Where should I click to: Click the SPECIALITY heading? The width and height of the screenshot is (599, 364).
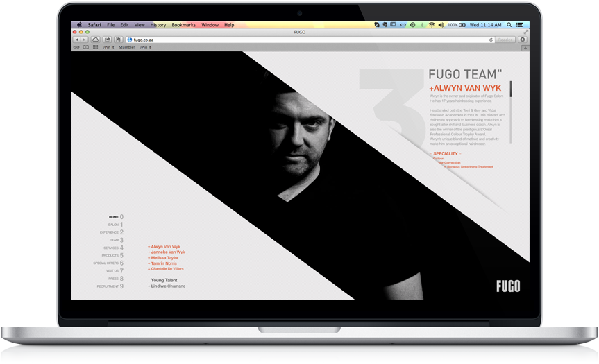tap(446, 154)
